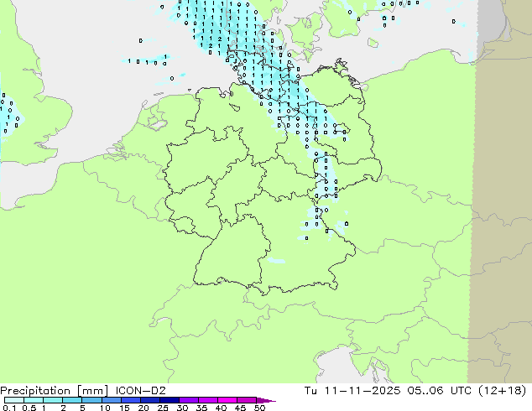Select the 20–25 mm legend color swatch
Viewport: 532px width, 411px height.
[149, 400]
